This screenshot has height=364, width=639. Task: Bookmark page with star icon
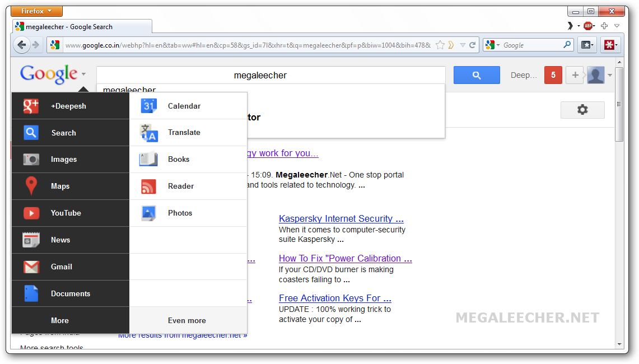440,45
